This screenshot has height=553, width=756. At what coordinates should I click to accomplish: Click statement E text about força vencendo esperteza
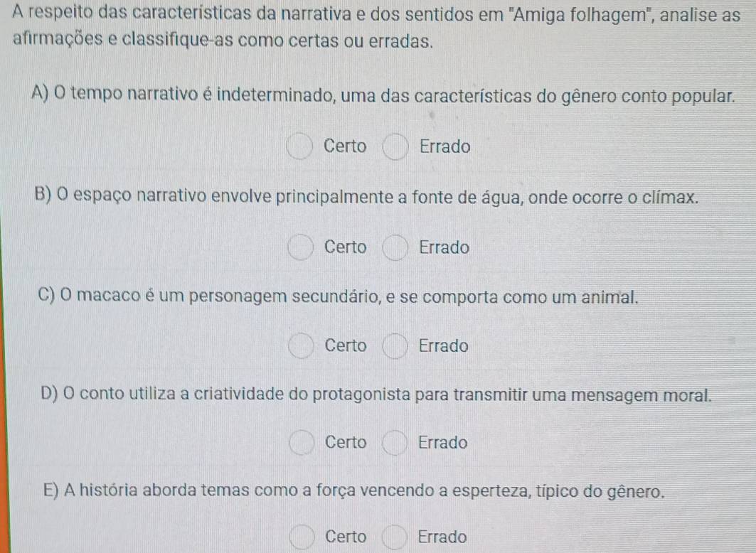tap(354, 490)
